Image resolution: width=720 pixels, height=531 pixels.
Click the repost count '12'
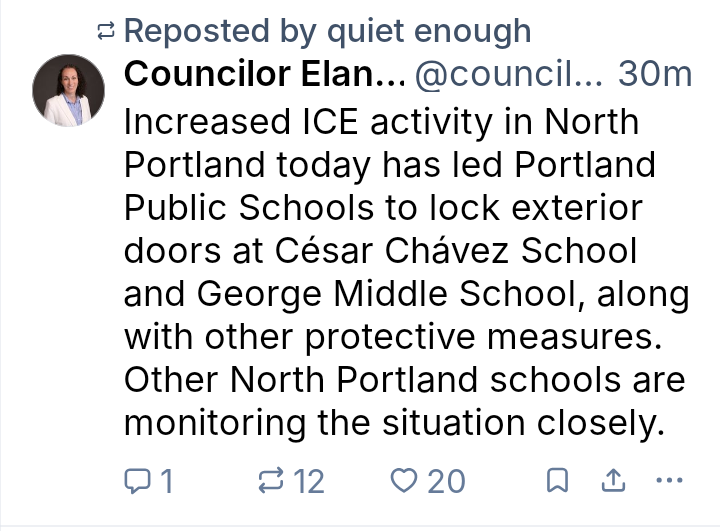pos(308,482)
